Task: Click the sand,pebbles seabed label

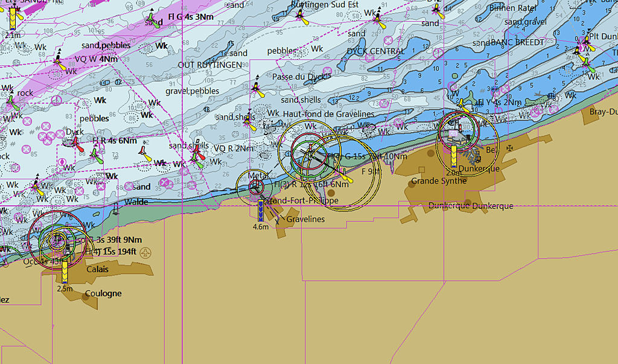Action: (x=106, y=45)
